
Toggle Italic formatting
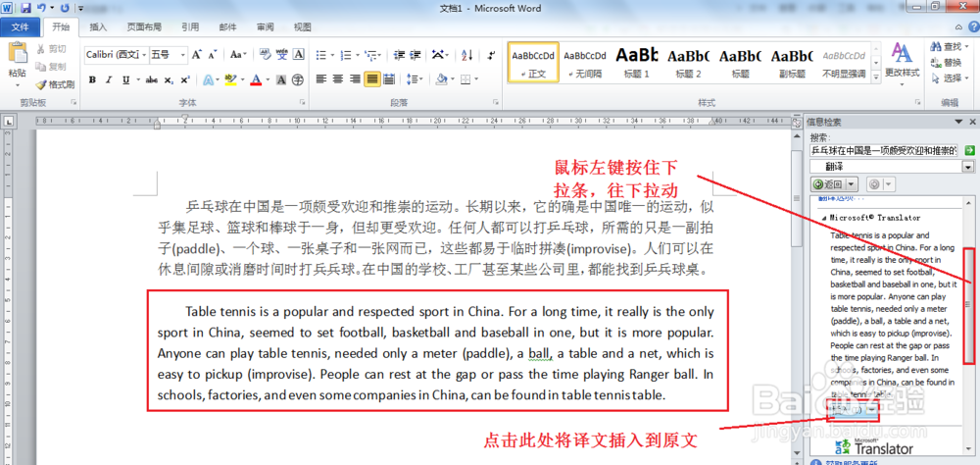click(x=109, y=79)
